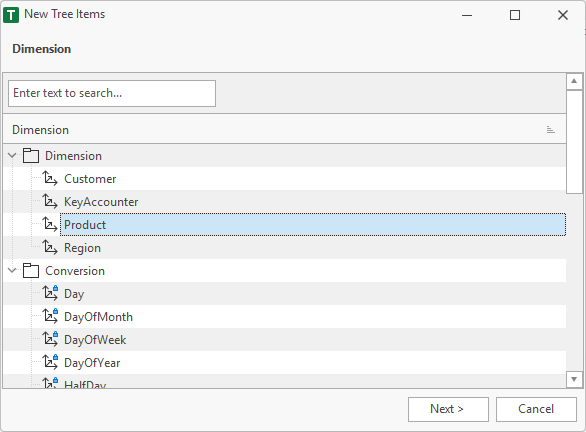
Task: Click the scrollbar up arrow
Action: (x=574, y=81)
